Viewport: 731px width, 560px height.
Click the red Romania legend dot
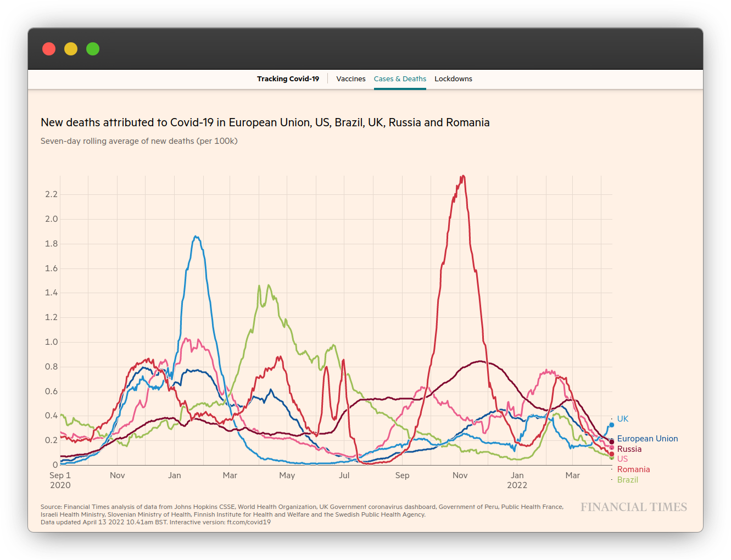[x=612, y=453]
